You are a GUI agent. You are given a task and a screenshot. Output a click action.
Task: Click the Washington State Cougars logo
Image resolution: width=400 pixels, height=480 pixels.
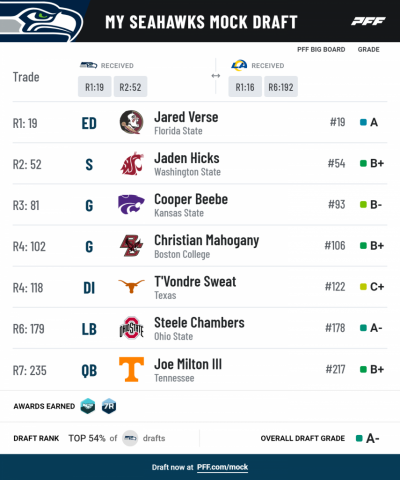[132, 164]
